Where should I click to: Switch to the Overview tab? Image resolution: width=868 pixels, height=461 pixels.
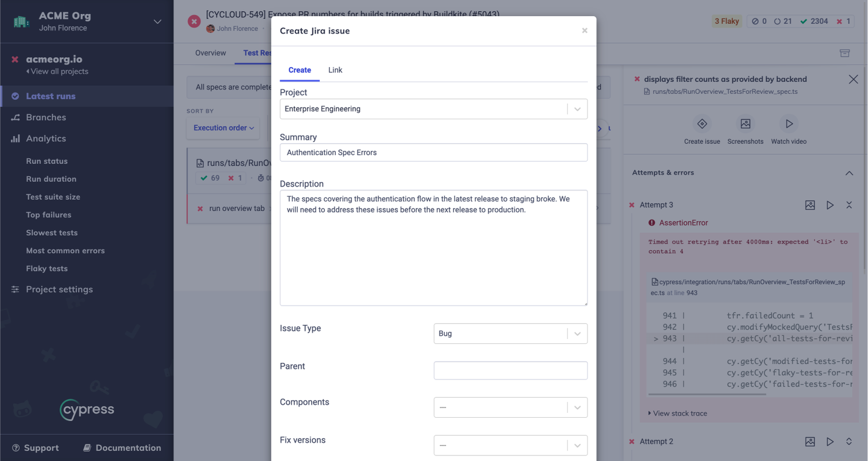click(x=210, y=53)
